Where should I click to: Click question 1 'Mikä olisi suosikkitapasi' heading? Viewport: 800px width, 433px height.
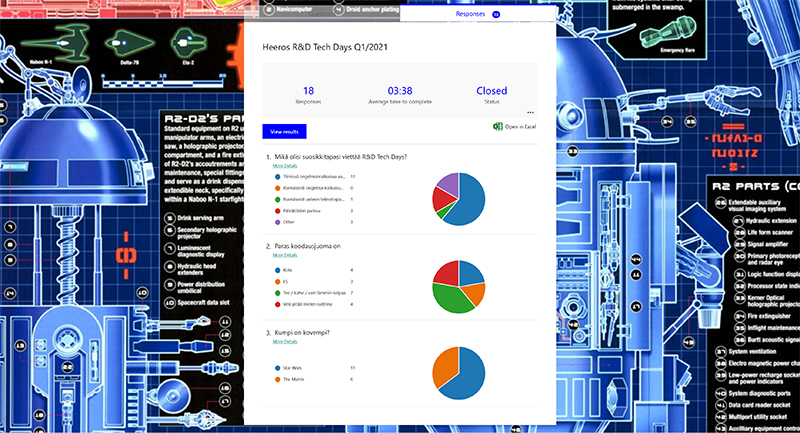(x=341, y=157)
